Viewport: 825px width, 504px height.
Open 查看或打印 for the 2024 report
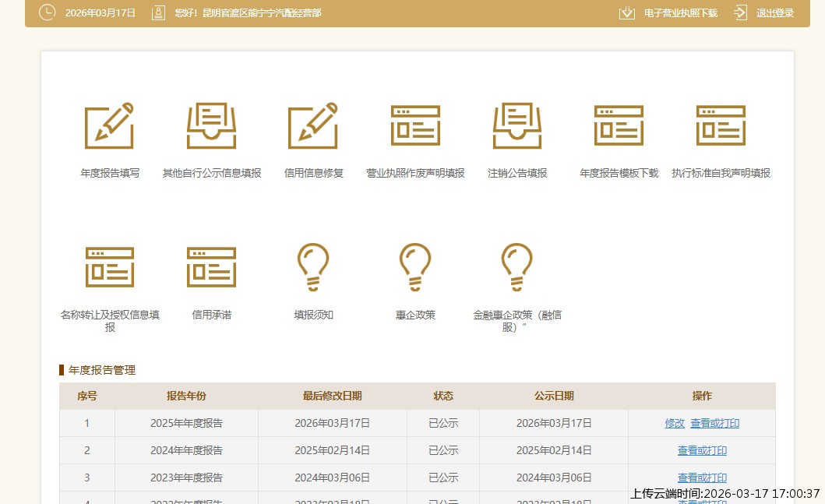coord(702,450)
